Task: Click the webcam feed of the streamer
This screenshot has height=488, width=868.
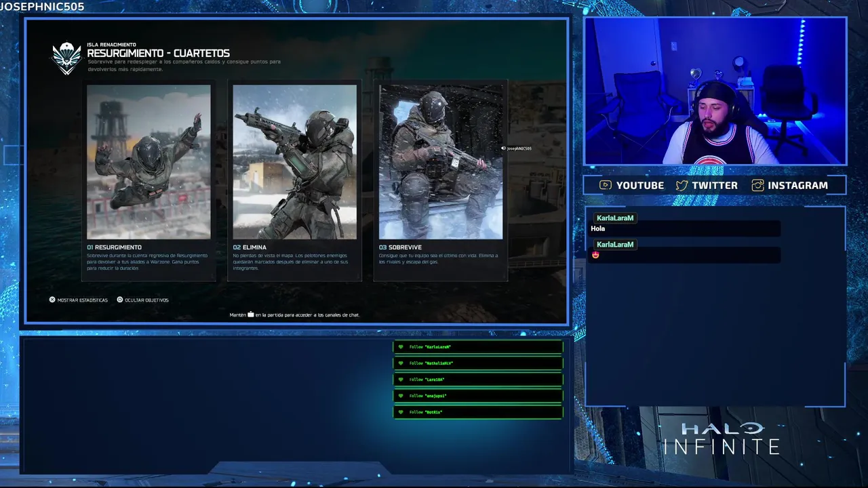Action: 715,91
